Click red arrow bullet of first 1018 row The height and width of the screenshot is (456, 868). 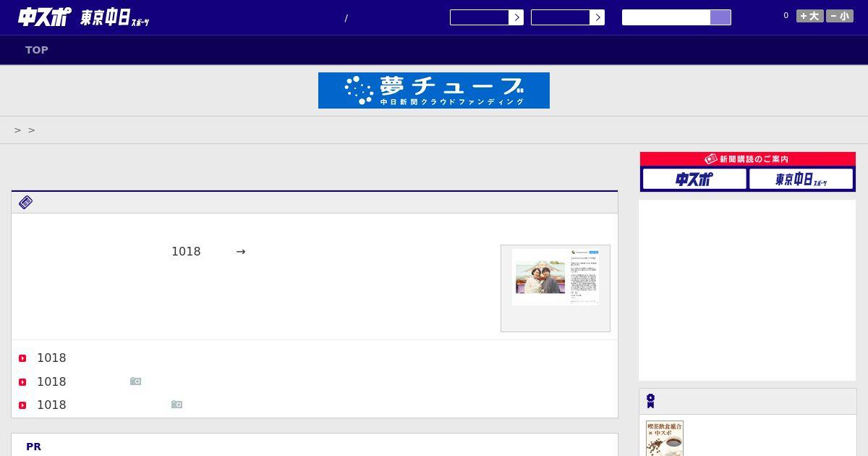pos(22,358)
